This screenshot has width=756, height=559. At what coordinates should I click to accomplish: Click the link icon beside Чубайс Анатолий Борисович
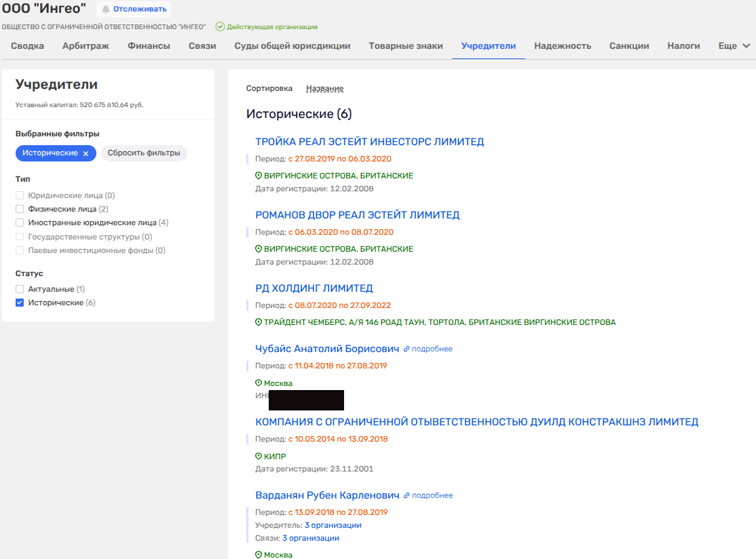coord(407,349)
